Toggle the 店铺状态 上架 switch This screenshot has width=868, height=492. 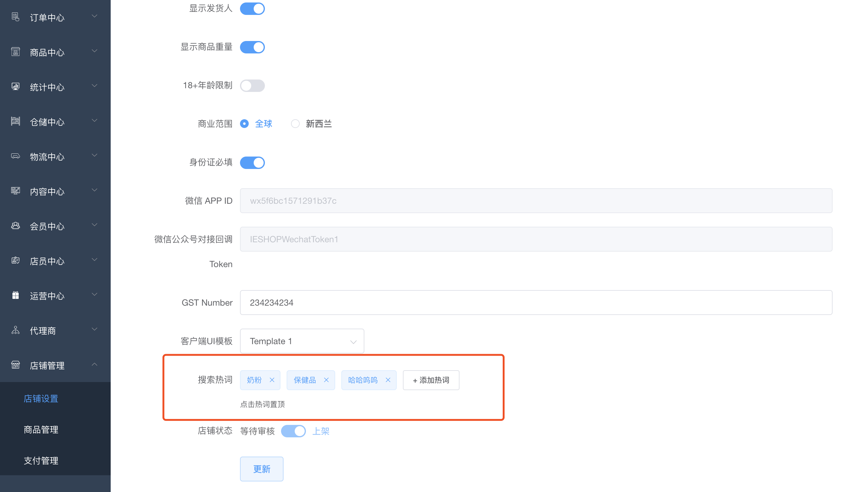(293, 431)
